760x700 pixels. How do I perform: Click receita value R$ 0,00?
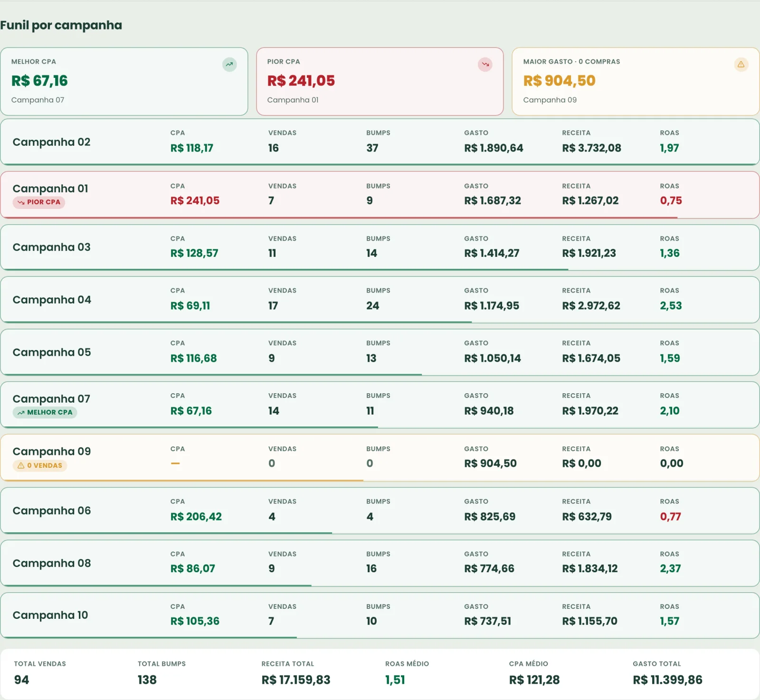582,464
